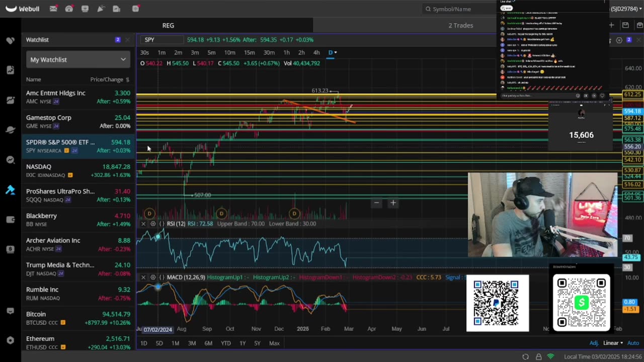The image size is (644, 362).
Task: Set chart range to Max
Action: click(274, 343)
